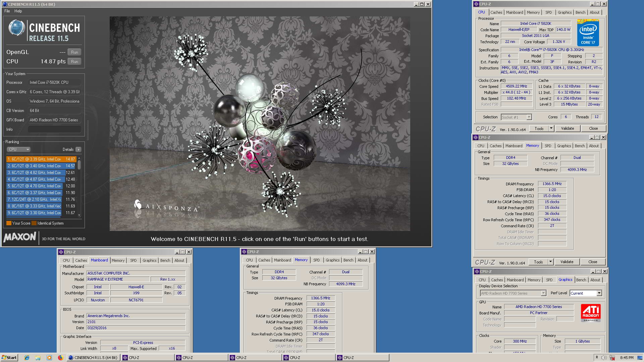Open the Memory tab in the CPU-Z Graphics window
The height and width of the screenshot is (362, 644).
pos(534,280)
